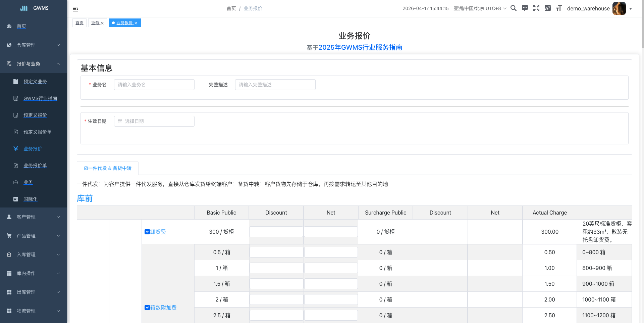Screen dimensions: 644x323
Task: Expand the 出库管理 menu chevron
Action: [58, 292]
